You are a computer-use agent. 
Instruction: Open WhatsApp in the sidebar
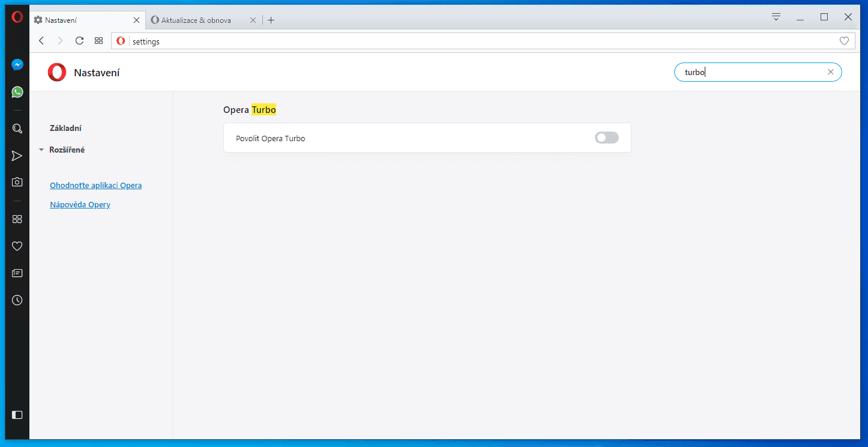click(x=17, y=92)
